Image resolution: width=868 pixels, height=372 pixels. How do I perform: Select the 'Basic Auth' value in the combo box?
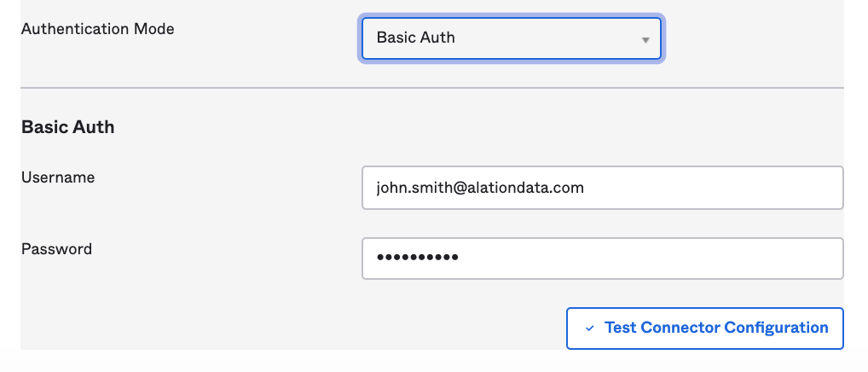(x=416, y=38)
